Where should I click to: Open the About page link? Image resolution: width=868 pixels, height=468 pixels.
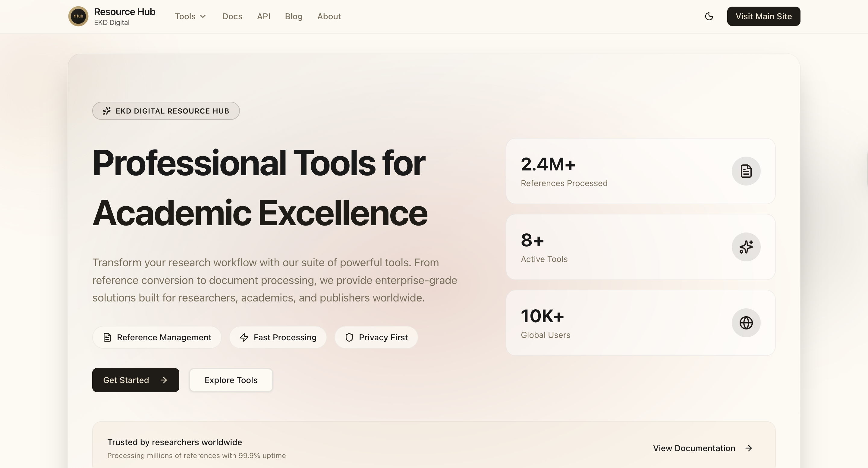(329, 16)
